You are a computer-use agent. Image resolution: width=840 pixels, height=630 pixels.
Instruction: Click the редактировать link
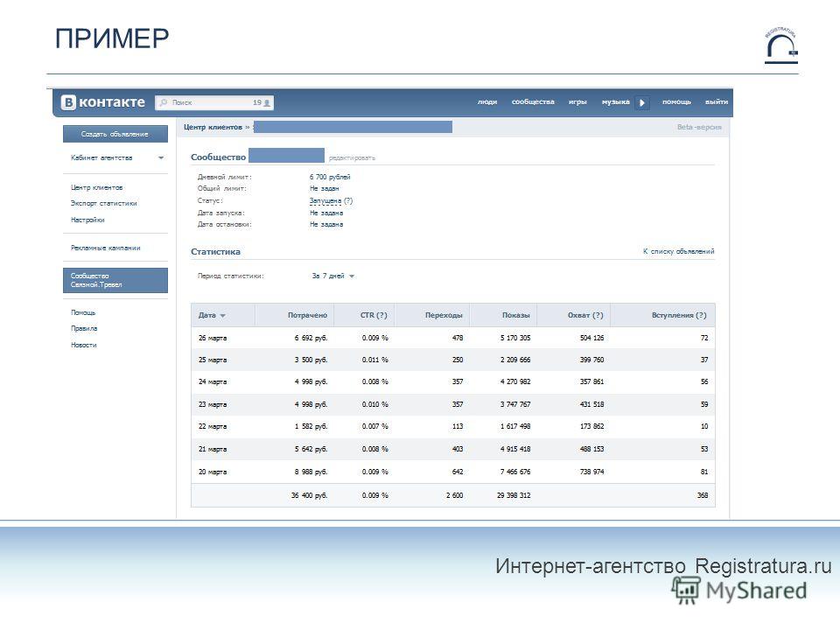(x=352, y=158)
